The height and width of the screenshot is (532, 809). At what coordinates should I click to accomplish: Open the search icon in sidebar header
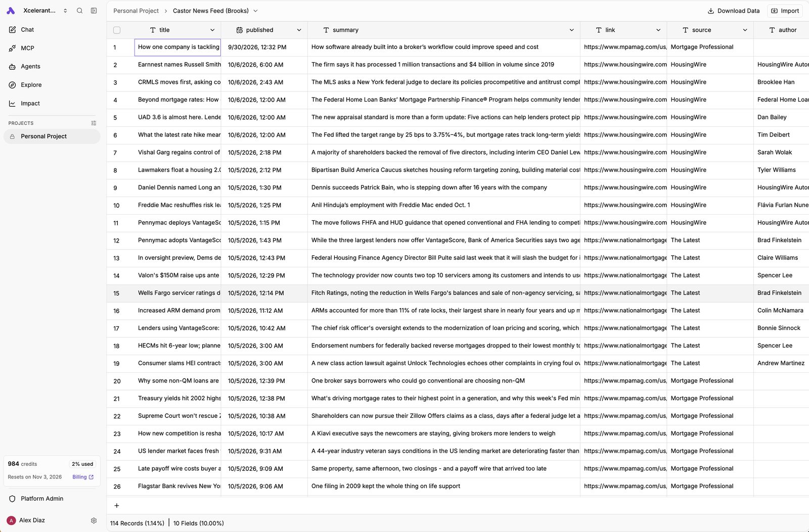point(79,11)
